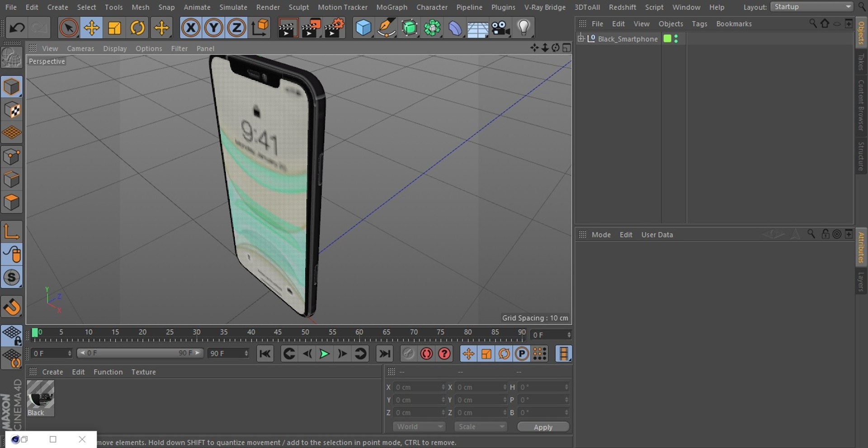Click the Apply button
868x448 pixels.
coord(543,427)
